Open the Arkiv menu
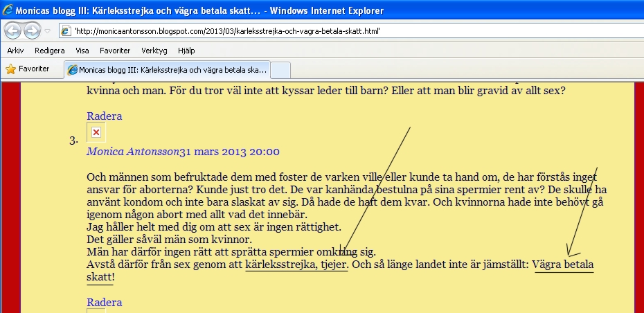644x313 pixels. click(16, 51)
